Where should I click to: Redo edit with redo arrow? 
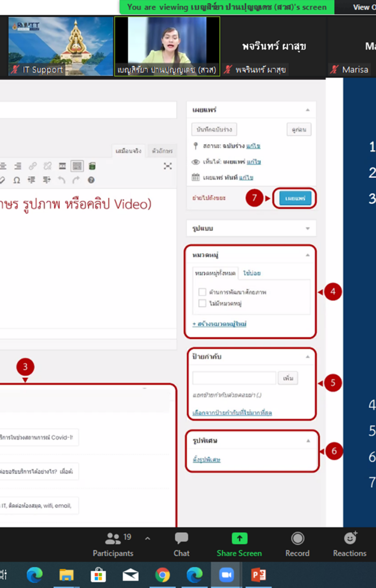76,180
